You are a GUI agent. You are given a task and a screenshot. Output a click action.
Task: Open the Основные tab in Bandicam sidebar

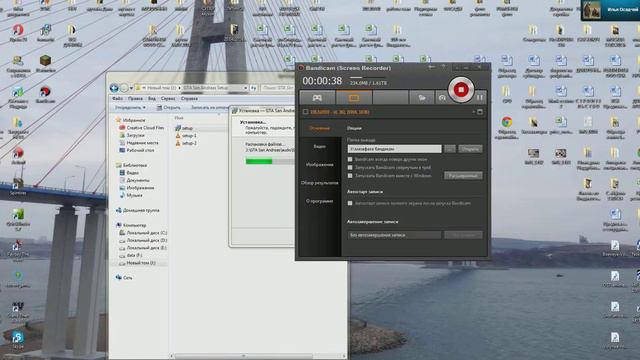pyautogui.click(x=319, y=128)
